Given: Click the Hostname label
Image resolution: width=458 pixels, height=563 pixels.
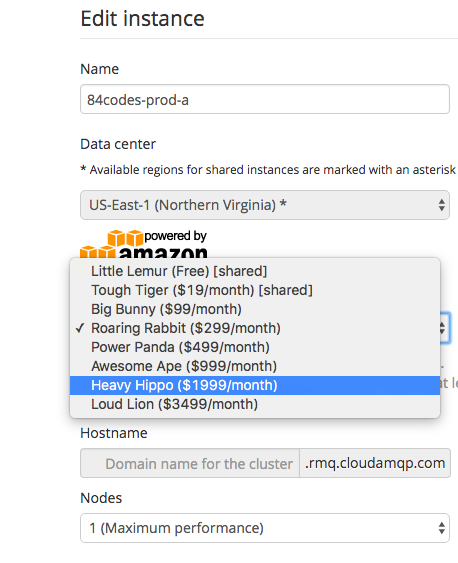Looking at the screenshot, I should click(x=114, y=433).
